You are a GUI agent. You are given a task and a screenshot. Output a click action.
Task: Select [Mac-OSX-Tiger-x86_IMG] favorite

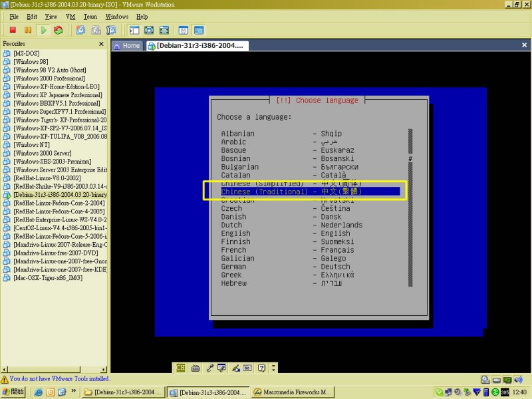[x=48, y=278]
